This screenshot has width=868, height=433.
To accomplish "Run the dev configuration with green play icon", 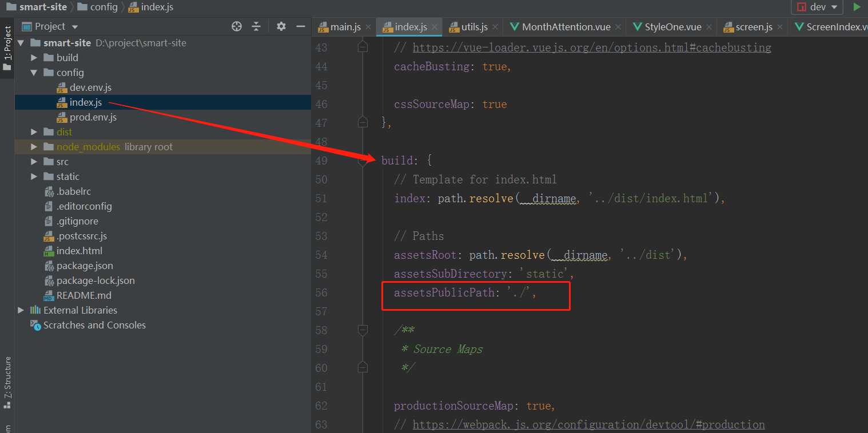I will tap(857, 7).
